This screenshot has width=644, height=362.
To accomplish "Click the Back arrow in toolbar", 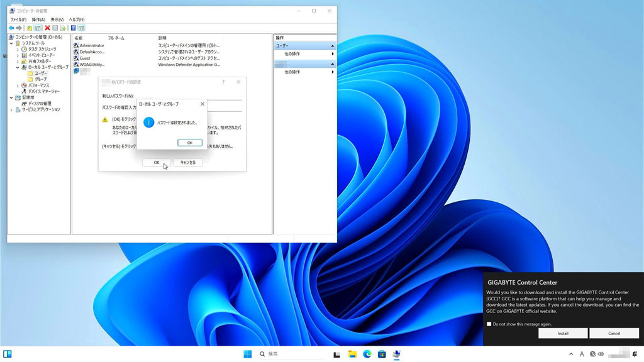I will click(x=11, y=28).
